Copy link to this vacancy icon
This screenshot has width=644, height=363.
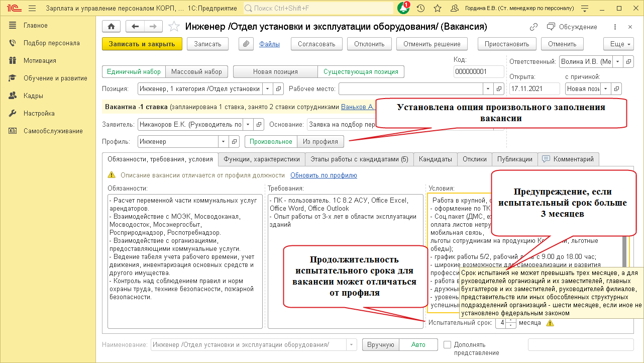pyautogui.click(x=534, y=27)
